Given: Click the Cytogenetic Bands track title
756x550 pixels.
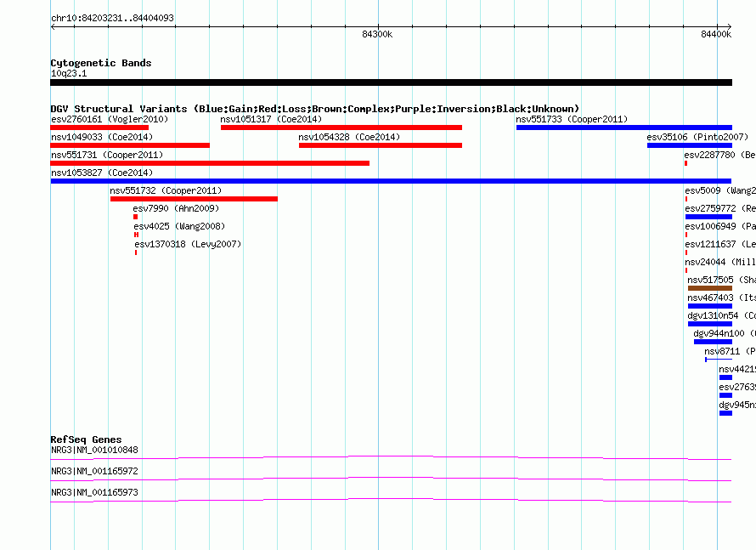Looking at the screenshot, I should point(101,63).
